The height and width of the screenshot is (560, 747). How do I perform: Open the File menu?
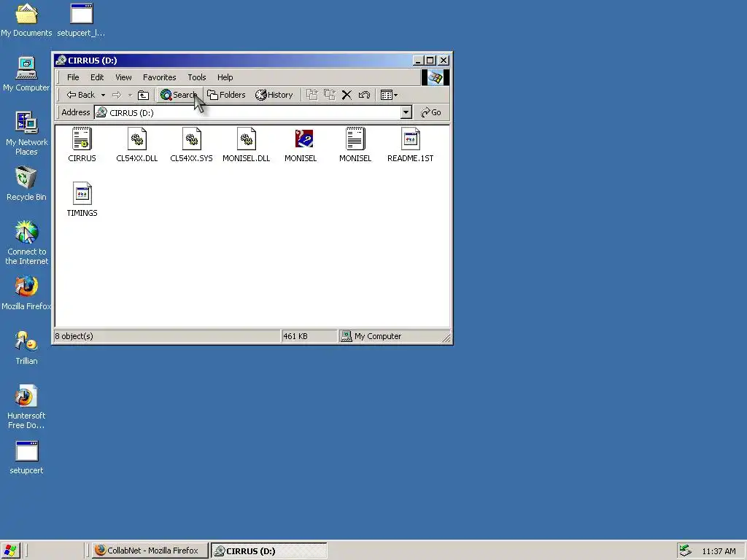(x=73, y=77)
